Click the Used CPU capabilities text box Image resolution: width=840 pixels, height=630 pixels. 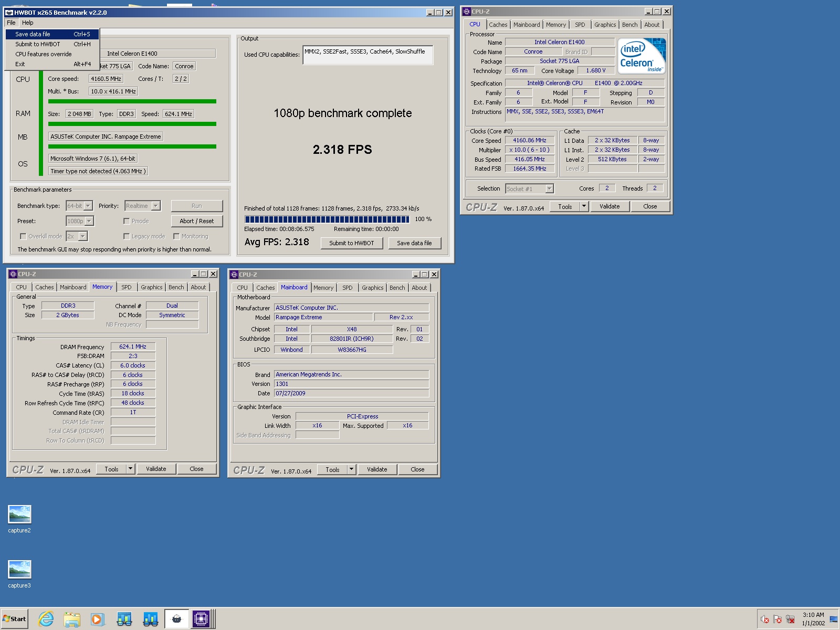pos(368,55)
